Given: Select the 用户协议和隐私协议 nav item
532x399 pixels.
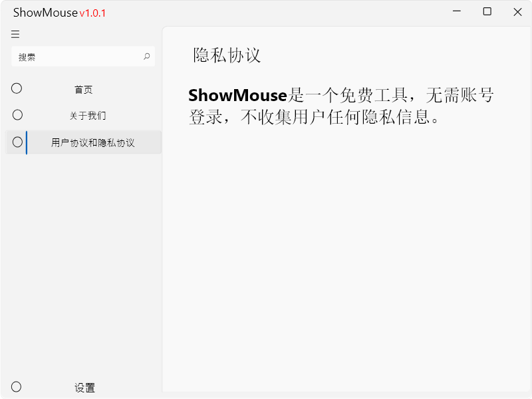Looking at the screenshot, I should [x=93, y=143].
